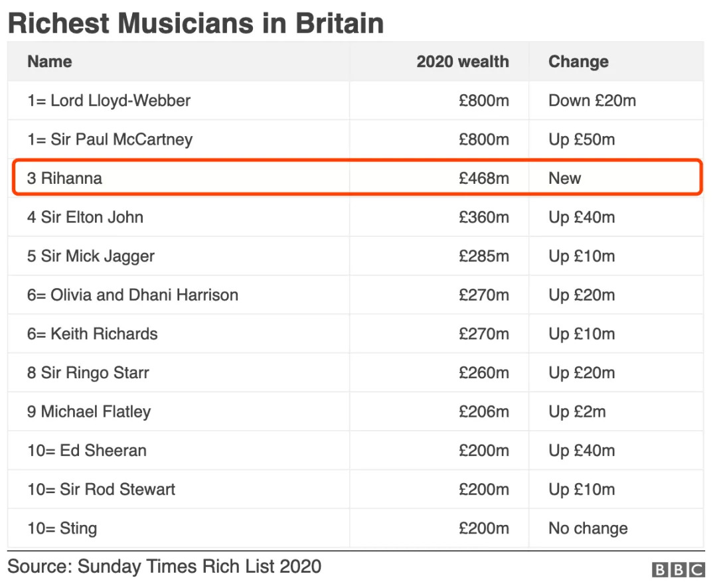Click the 2020 wealth column header
Screen dimensions: 717x588
(462, 62)
